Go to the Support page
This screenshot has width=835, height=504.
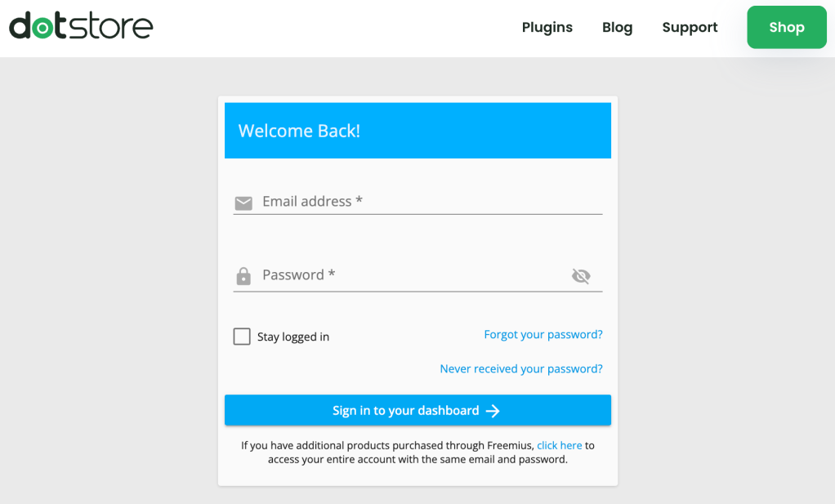[690, 27]
